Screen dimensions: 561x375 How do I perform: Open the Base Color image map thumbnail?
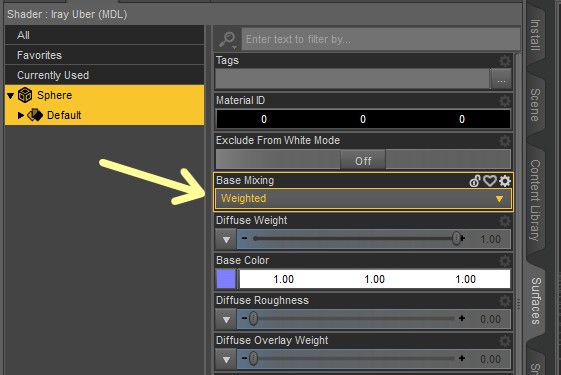[x=226, y=279]
